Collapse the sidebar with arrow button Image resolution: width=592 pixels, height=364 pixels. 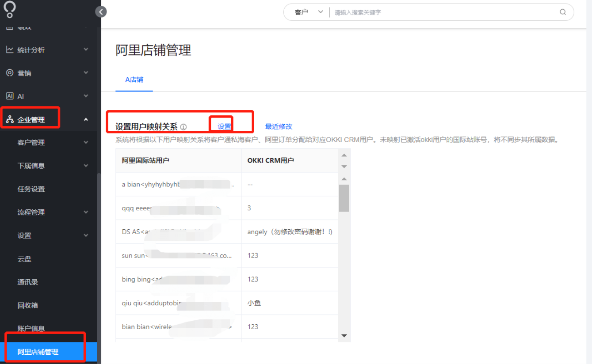click(101, 12)
